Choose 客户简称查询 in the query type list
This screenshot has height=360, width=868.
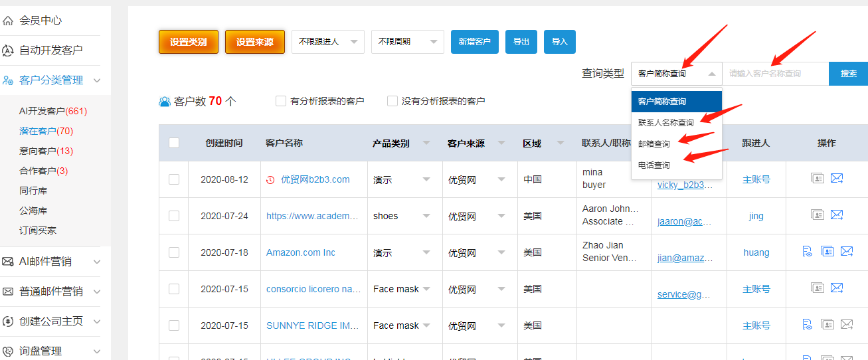point(676,102)
